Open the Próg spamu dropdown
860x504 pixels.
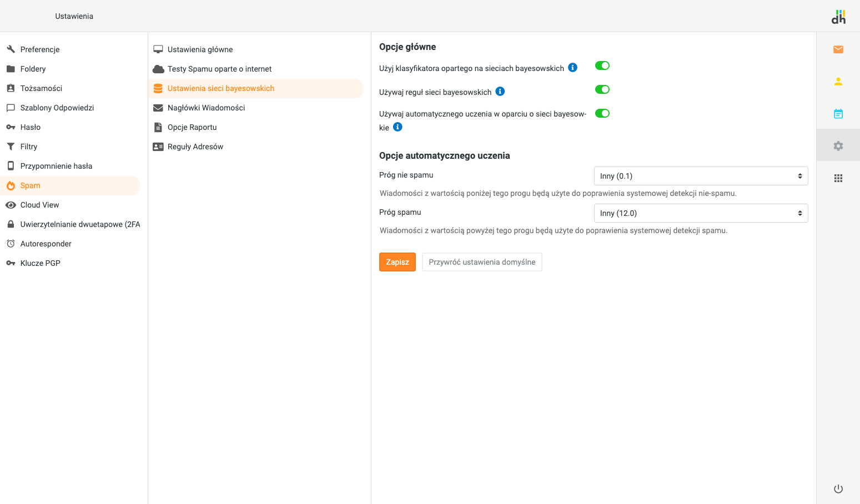click(x=701, y=213)
